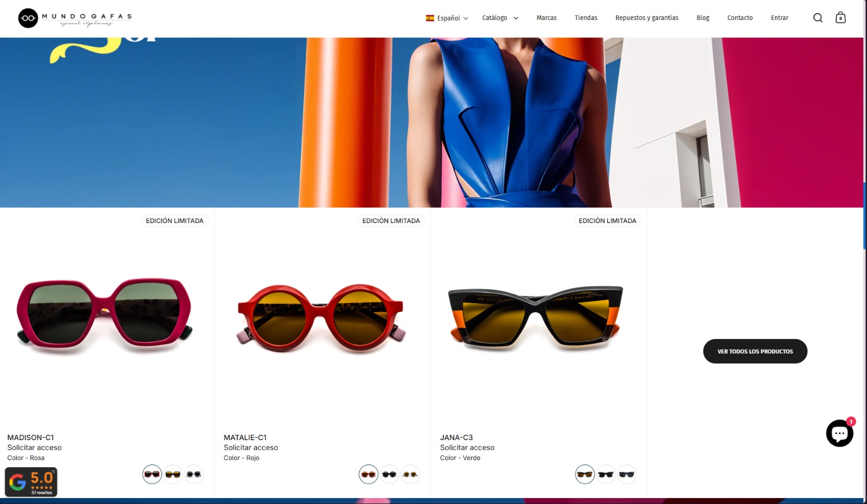Click the Spanish flag icon
Viewport: 867px width, 504px height.
click(x=430, y=18)
